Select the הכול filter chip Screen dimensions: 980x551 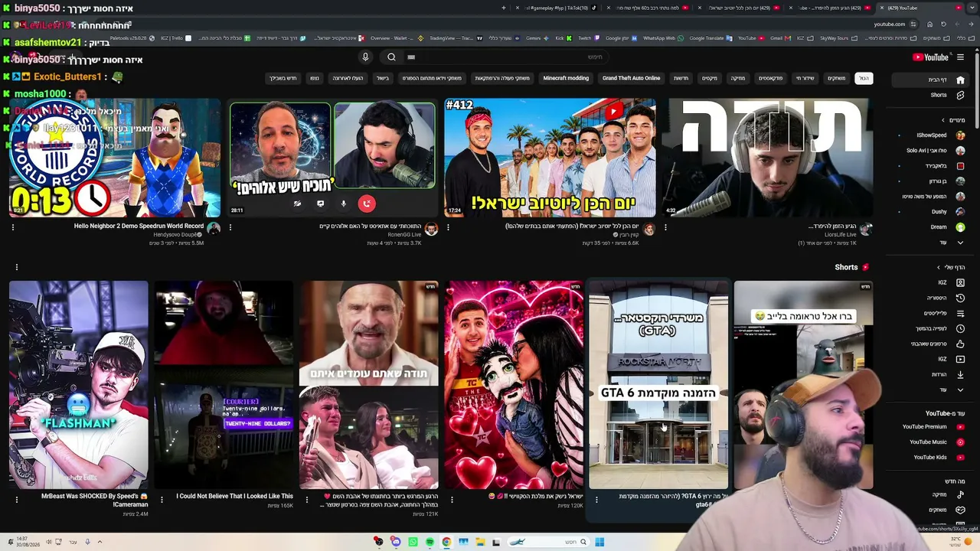[x=864, y=78]
